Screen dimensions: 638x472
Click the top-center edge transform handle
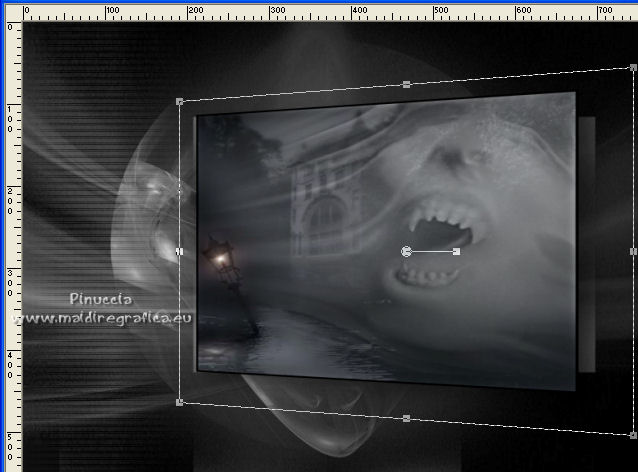[x=406, y=84]
